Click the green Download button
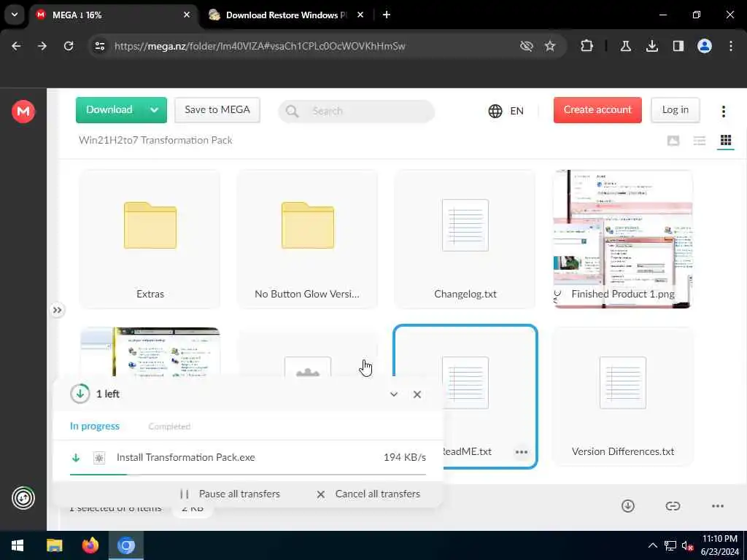The height and width of the screenshot is (560, 747). pyautogui.click(x=109, y=110)
